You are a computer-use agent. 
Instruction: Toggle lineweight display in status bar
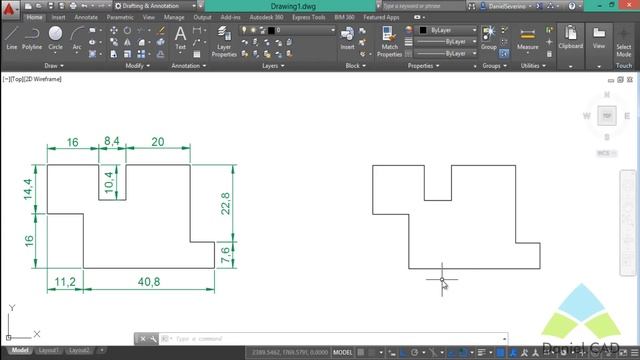pos(482,352)
